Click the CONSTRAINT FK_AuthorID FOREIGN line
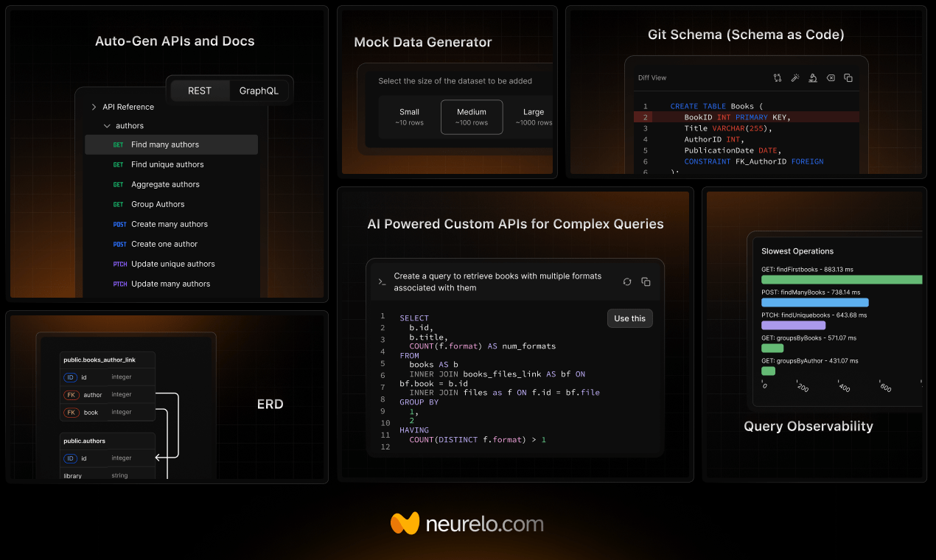Screen dimensions: 936x560 [754, 161]
